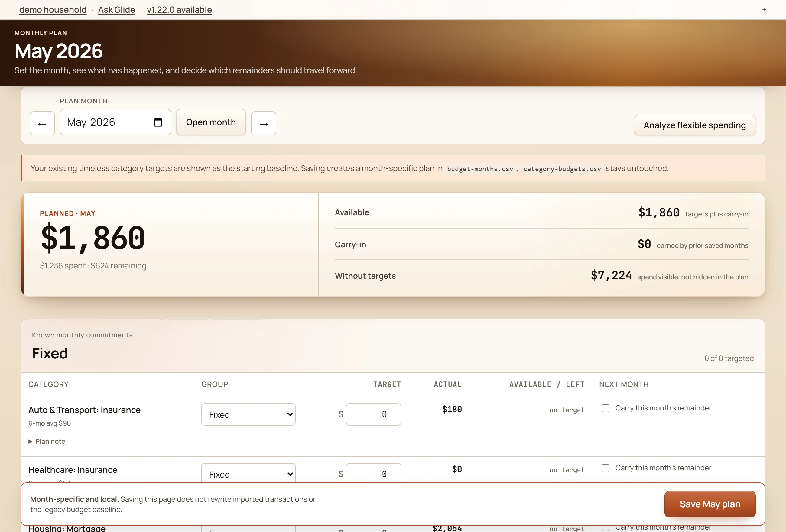
Task: Click the budget-months.csv filename
Action: pos(480,169)
